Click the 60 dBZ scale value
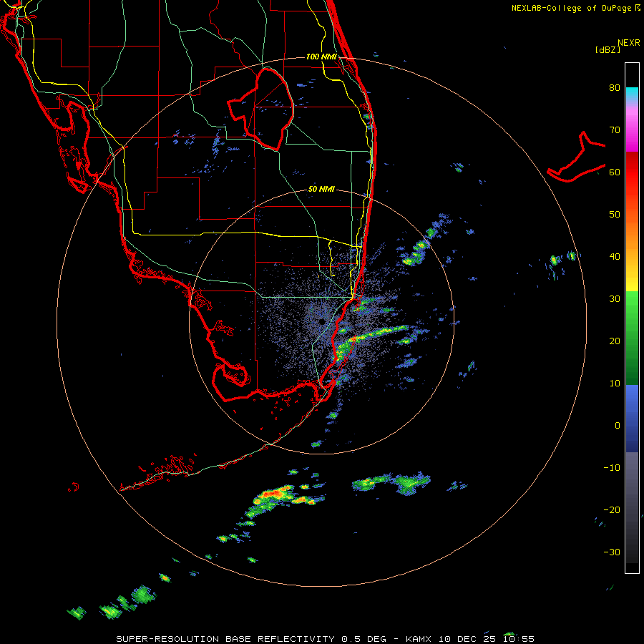This screenshot has width=644, height=644. (615, 172)
